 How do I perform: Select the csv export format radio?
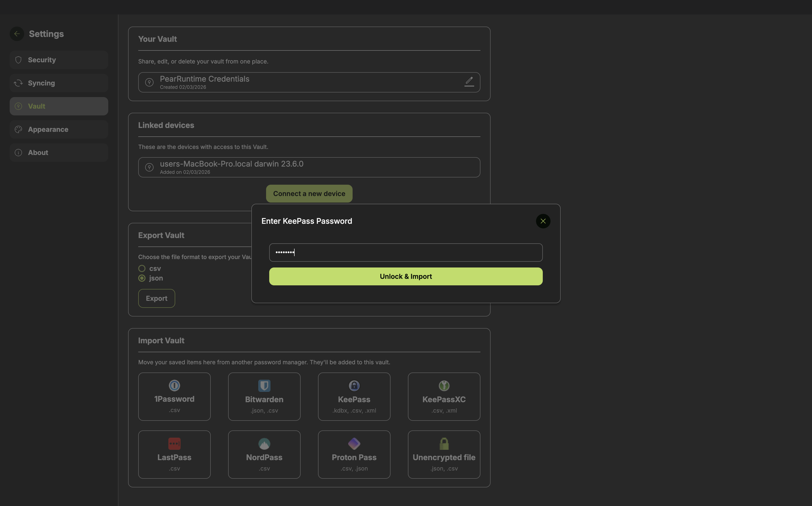(142, 268)
